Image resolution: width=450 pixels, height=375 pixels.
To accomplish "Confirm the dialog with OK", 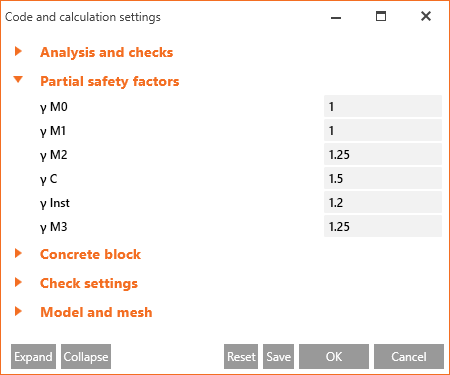I will [334, 357].
